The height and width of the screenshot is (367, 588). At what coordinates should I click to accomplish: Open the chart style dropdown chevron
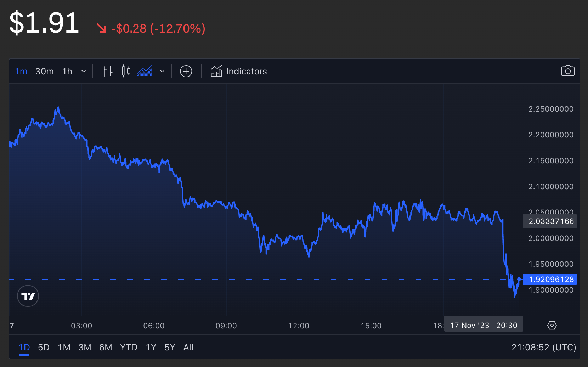pyautogui.click(x=163, y=71)
